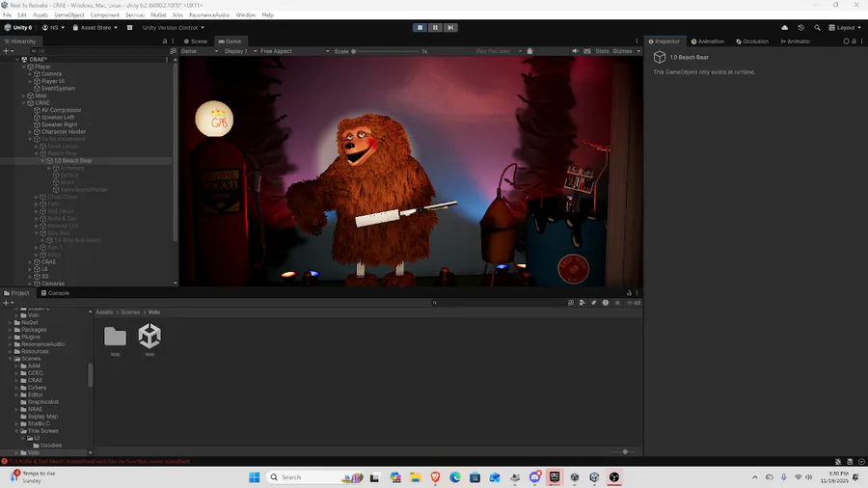Pause the game with the Pause button
Viewport: 868px width, 488px height.
point(435,28)
